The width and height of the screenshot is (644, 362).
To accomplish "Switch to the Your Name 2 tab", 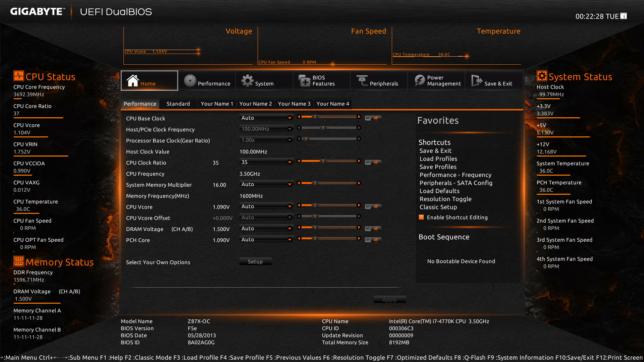I will click(x=256, y=104).
